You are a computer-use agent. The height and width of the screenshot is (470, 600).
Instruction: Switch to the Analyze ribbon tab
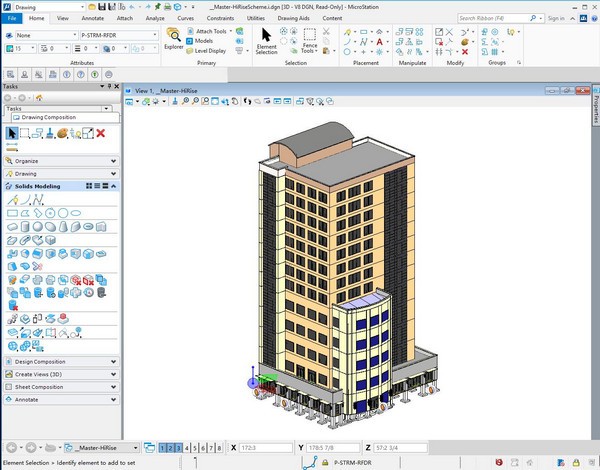[155, 18]
